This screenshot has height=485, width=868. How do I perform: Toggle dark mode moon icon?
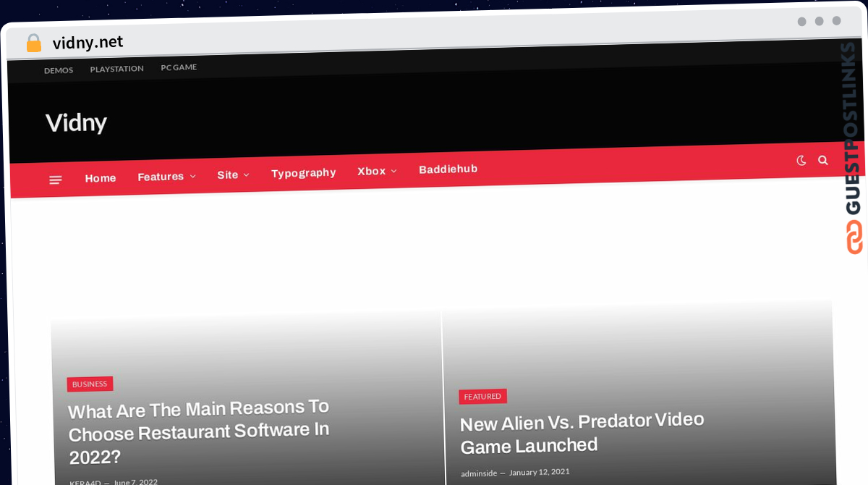tap(801, 161)
